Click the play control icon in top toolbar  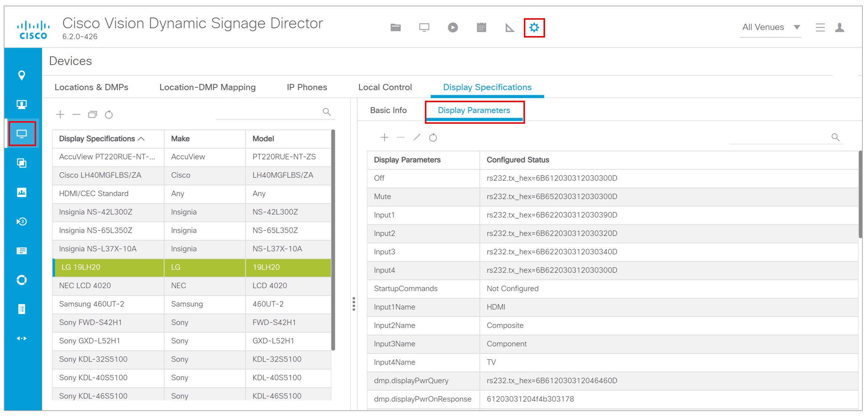[453, 28]
